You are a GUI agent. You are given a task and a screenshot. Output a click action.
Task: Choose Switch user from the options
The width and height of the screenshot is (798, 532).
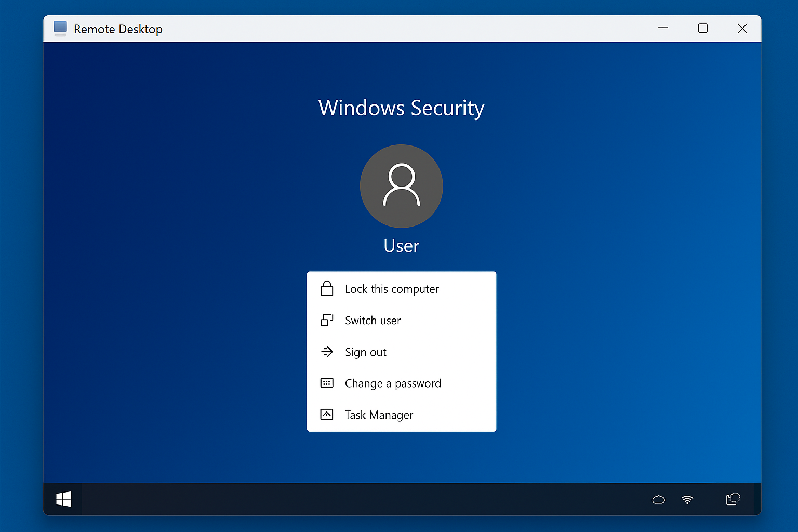(x=373, y=321)
